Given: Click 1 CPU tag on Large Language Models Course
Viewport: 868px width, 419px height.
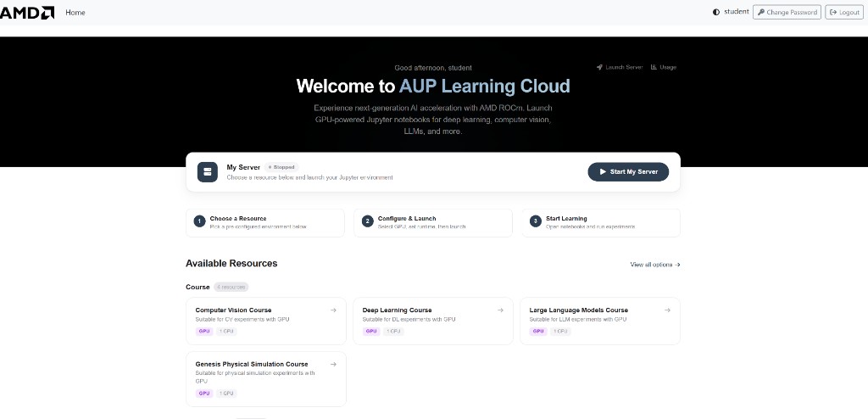Looking at the screenshot, I should coord(560,332).
